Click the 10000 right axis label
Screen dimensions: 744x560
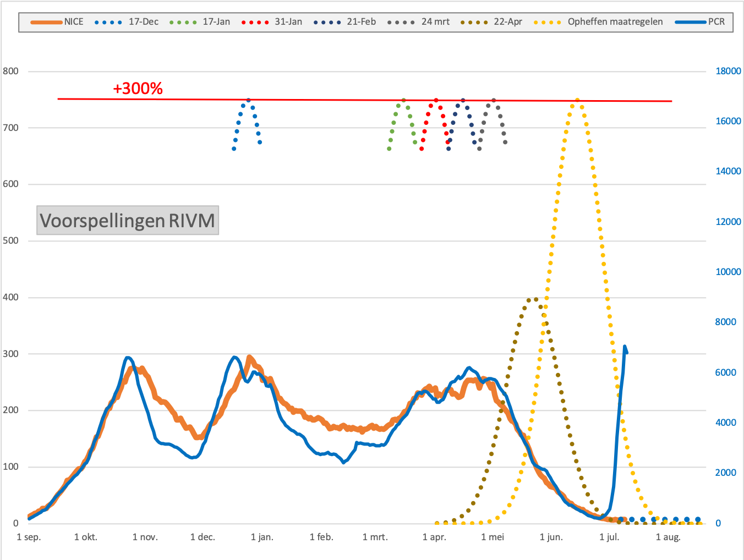click(728, 272)
